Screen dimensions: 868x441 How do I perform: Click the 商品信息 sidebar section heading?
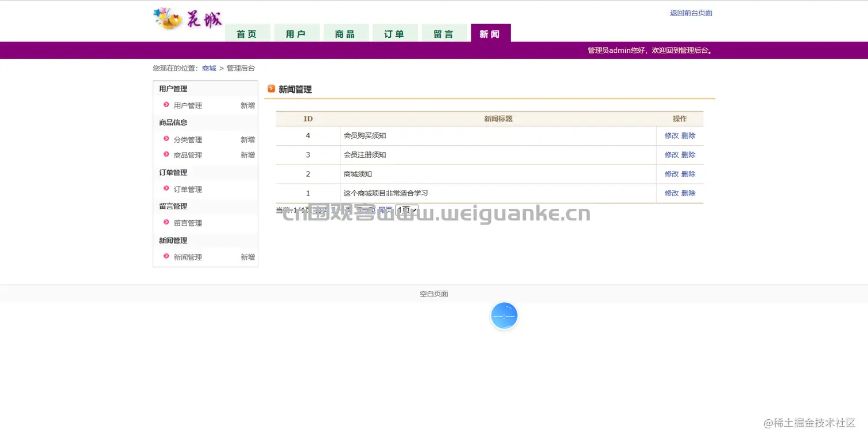click(173, 123)
